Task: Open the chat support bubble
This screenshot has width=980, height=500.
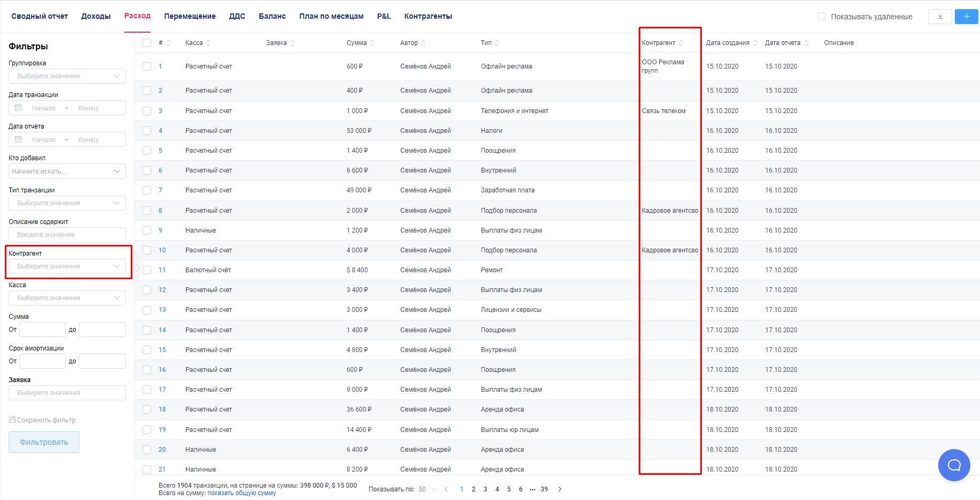Action: pos(954,465)
